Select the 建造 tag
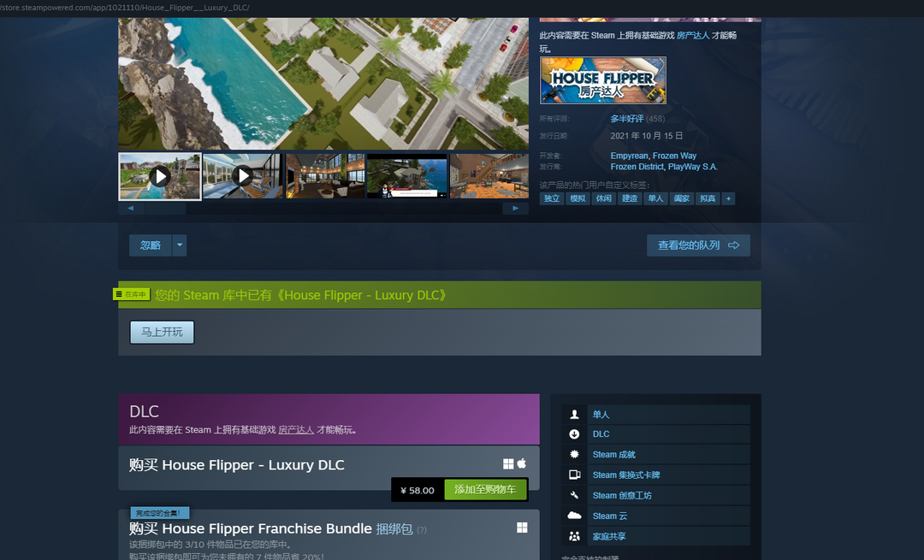The width and height of the screenshot is (924, 560). point(630,198)
